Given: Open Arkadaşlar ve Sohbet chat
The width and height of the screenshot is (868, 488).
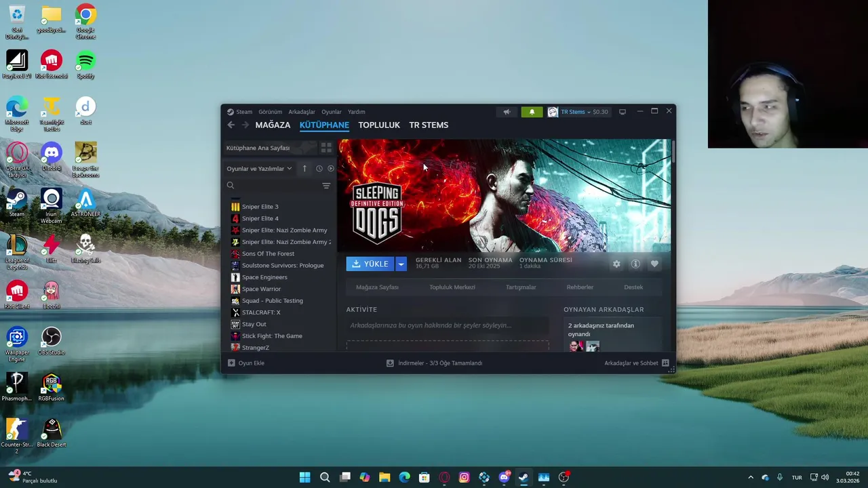Looking at the screenshot, I should point(637,363).
